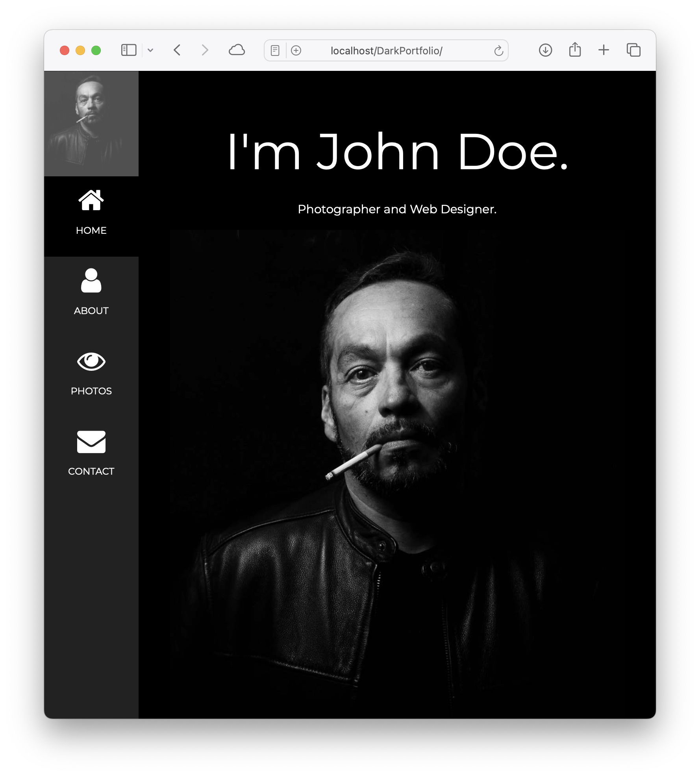Click the Photos eye icon
The height and width of the screenshot is (777, 700).
click(x=91, y=361)
